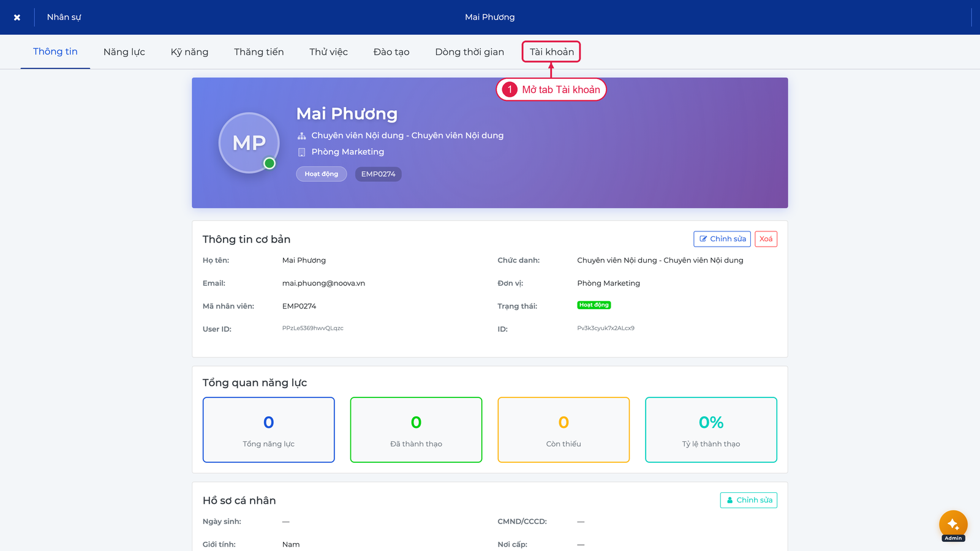Click the Giới tính value Nam
Image resolution: width=980 pixels, height=551 pixels.
click(x=291, y=544)
